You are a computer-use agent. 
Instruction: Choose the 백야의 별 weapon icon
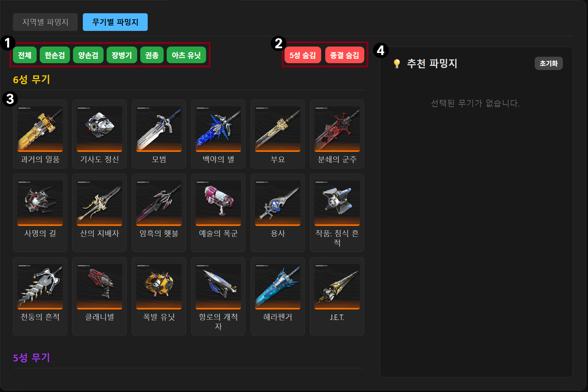coord(218,129)
